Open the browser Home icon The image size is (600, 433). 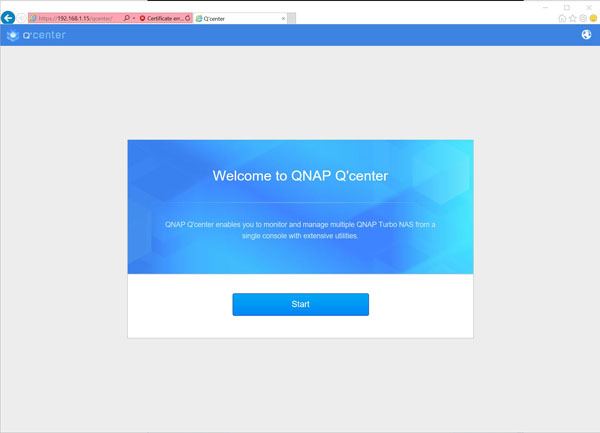pyautogui.click(x=562, y=18)
